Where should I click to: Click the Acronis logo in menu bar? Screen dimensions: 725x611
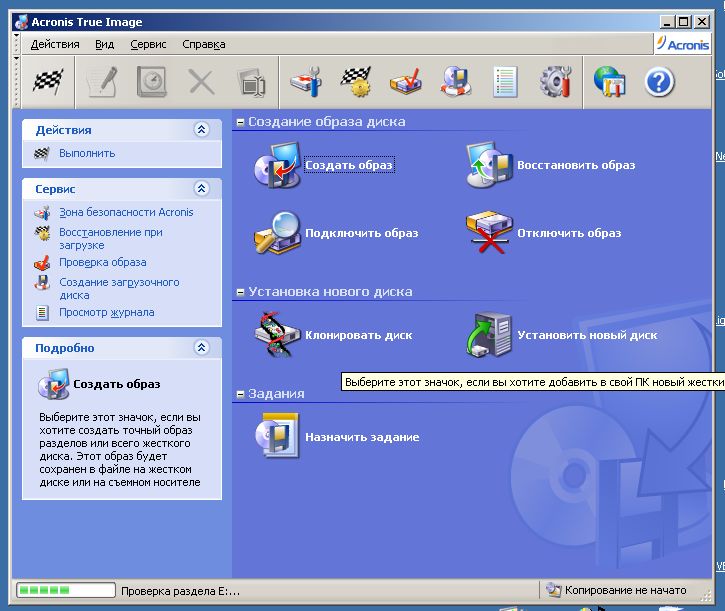683,44
